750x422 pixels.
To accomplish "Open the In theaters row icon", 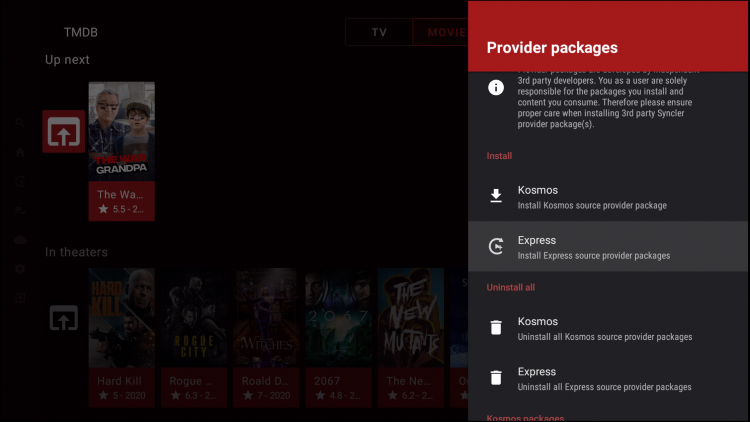I will click(63, 320).
